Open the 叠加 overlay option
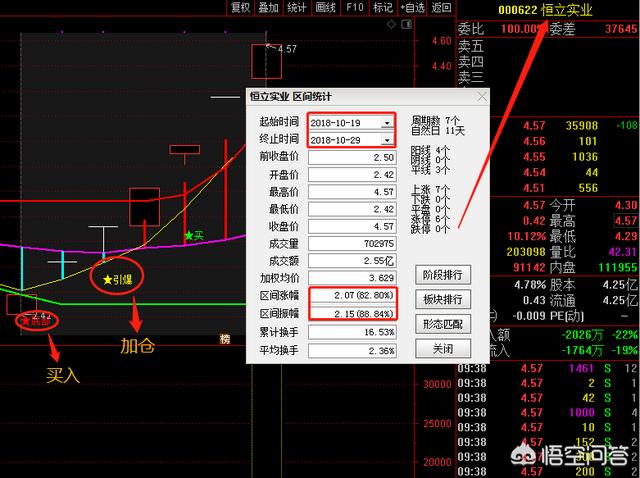The image size is (640, 478). [x=268, y=7]
